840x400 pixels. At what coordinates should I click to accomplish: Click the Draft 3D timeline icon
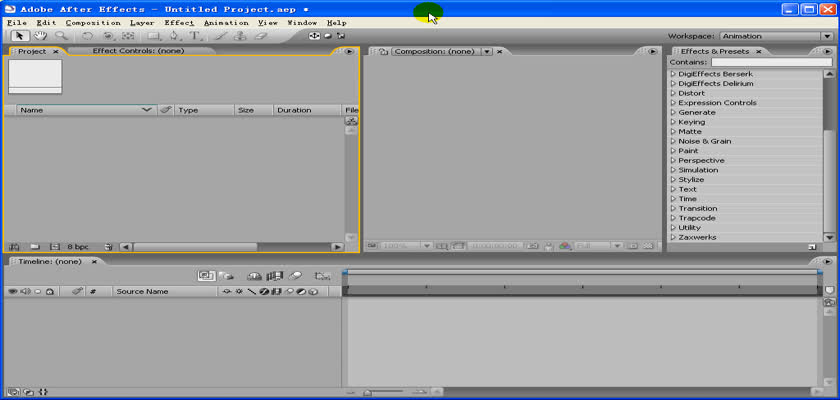[227, 276]
